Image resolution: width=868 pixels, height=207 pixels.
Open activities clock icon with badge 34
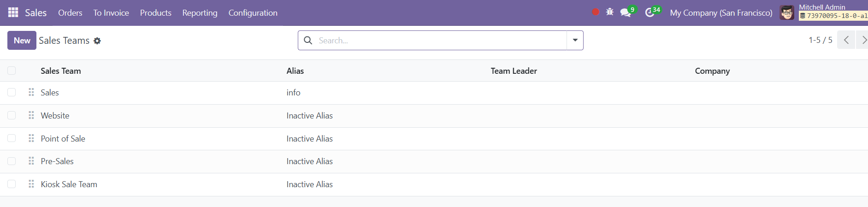652,12
